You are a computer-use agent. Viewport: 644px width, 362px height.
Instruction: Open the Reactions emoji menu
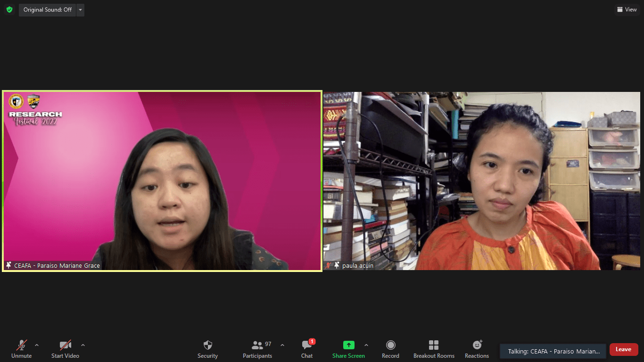pyautogui.click(x=477, y=349)
